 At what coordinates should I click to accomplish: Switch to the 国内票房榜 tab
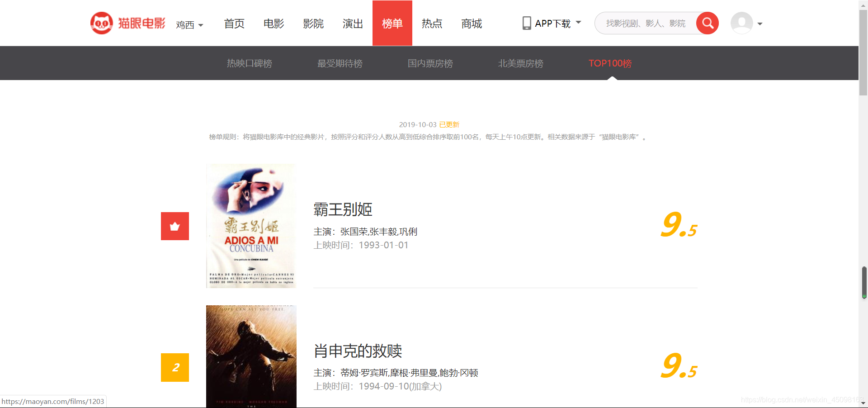pyautogui.click(x=430, y=63)
